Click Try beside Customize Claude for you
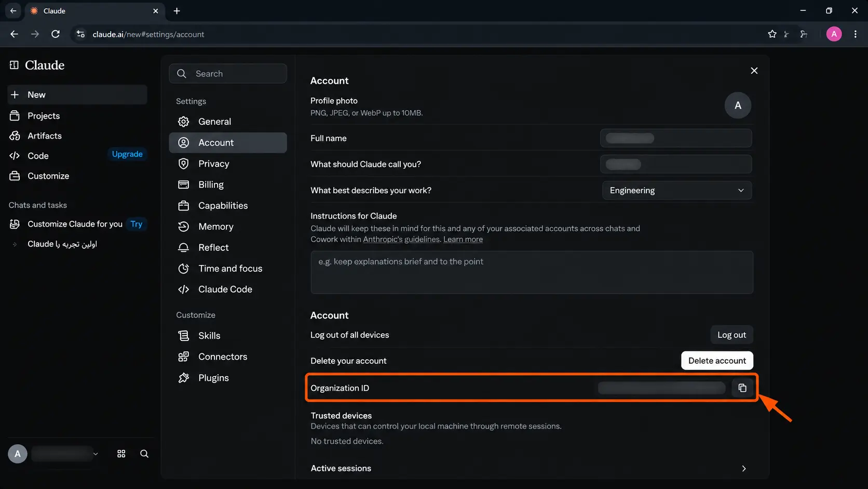Screen dimensions: 868x489 click(x=137, y=224)
